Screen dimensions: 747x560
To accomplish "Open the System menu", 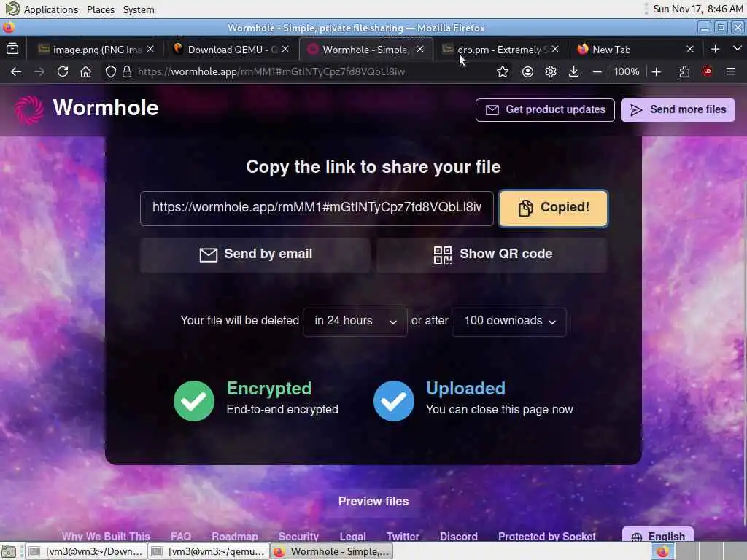I will [x=139, y=9].
